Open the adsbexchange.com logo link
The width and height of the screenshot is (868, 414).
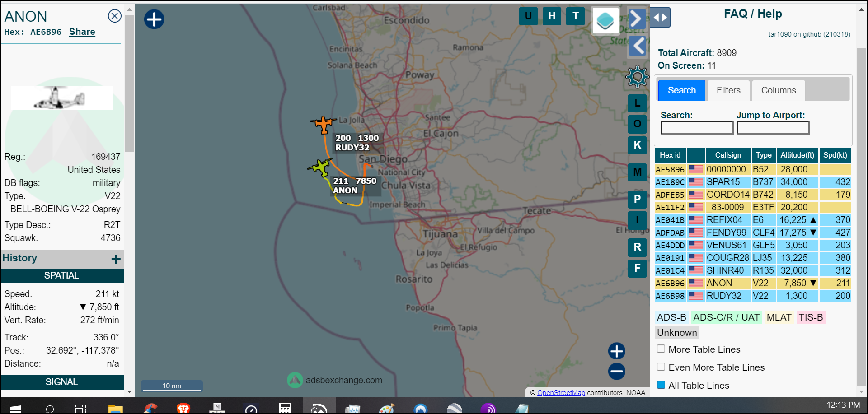click(x=335, y=380)
